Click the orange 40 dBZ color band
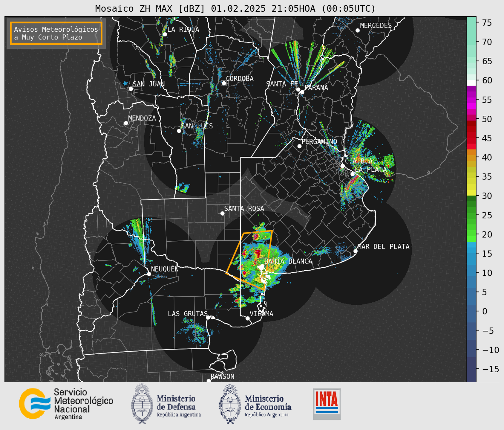This screenshot has width=504, height=430. click(471, 158)
